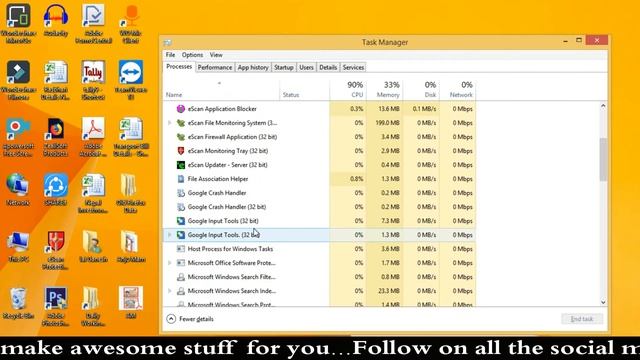Sort processes by the Network column header
Image resolution: width=640 pixels, height=360 pixels.
458,89
